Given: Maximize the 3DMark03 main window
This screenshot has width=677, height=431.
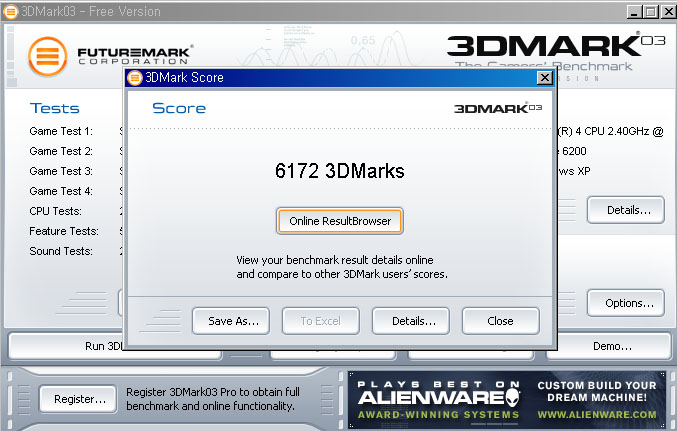Looking at the screenshot, I should 650,12.
